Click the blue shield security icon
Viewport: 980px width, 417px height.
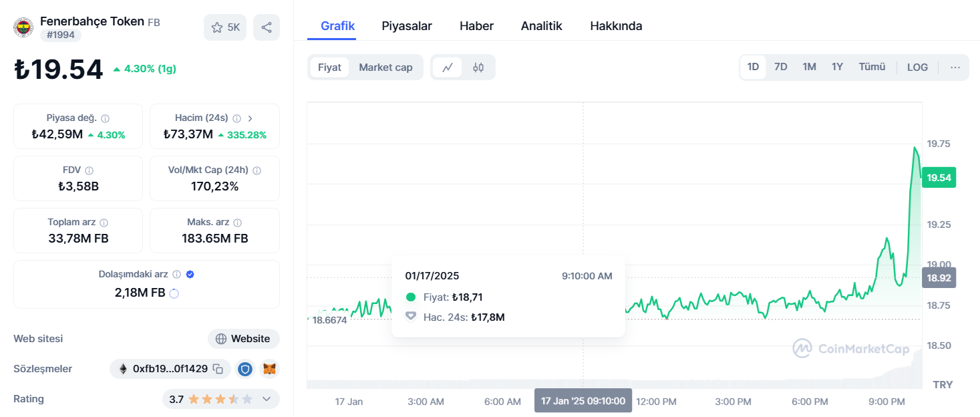[245, 369]
